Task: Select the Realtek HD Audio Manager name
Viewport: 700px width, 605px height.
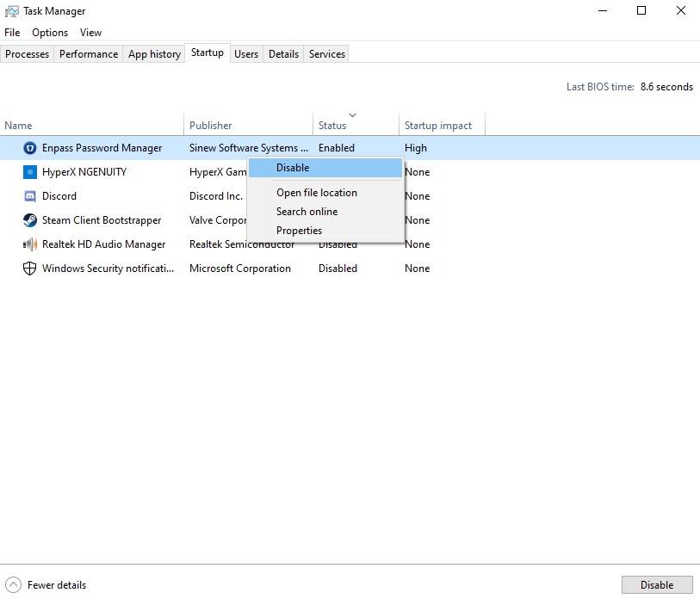Action: point(103,244)
